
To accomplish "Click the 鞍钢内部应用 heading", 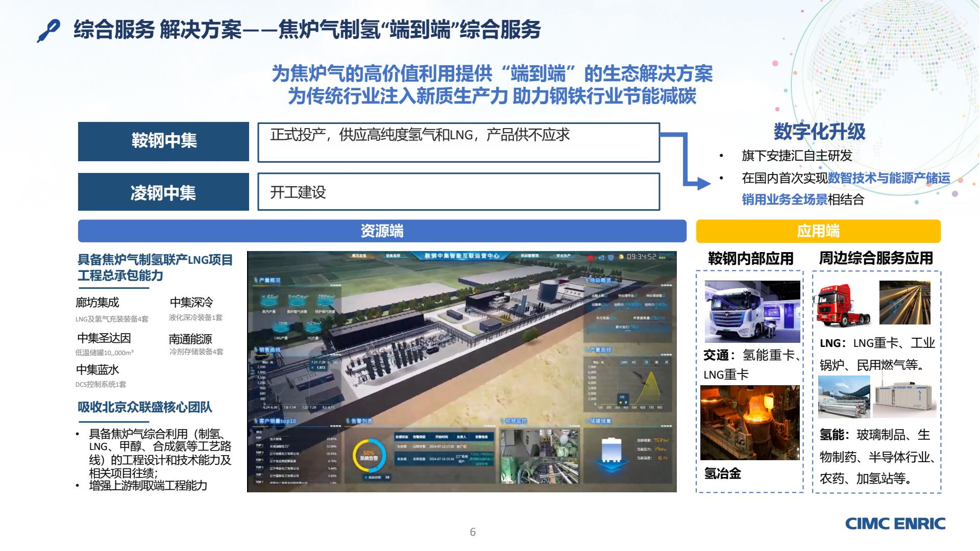I will pyautogui.click(x=750, y=259).
